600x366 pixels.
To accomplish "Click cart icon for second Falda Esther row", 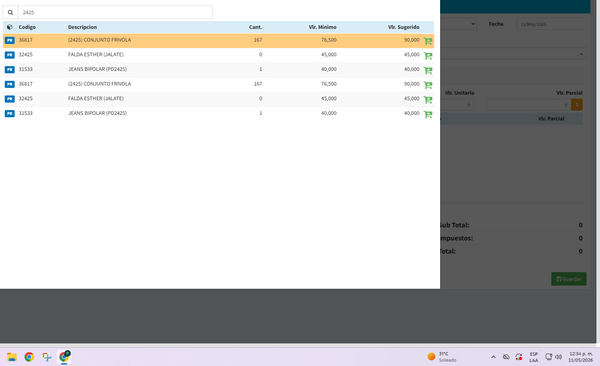I will 428,100.
